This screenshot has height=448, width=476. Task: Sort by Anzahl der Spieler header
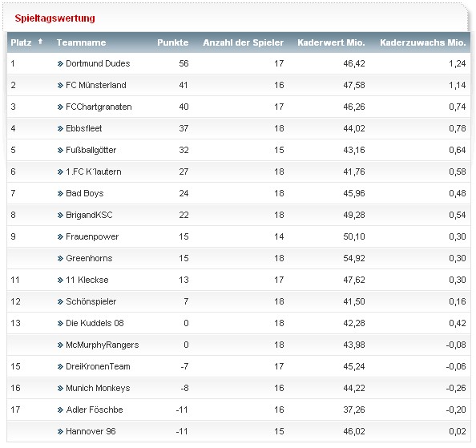tap(243, 42)
